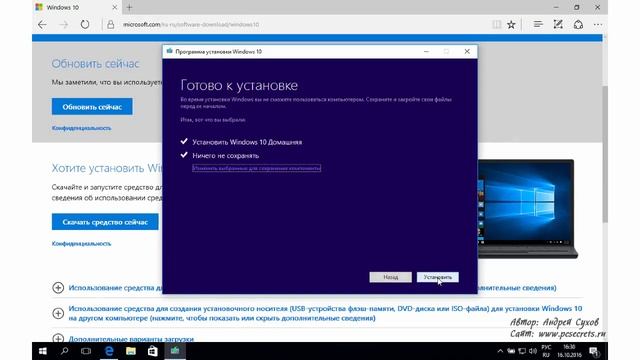Screen dimensions: 640x360
Task: Open Make a Web Note pen icon
Action: pos(558,24)
